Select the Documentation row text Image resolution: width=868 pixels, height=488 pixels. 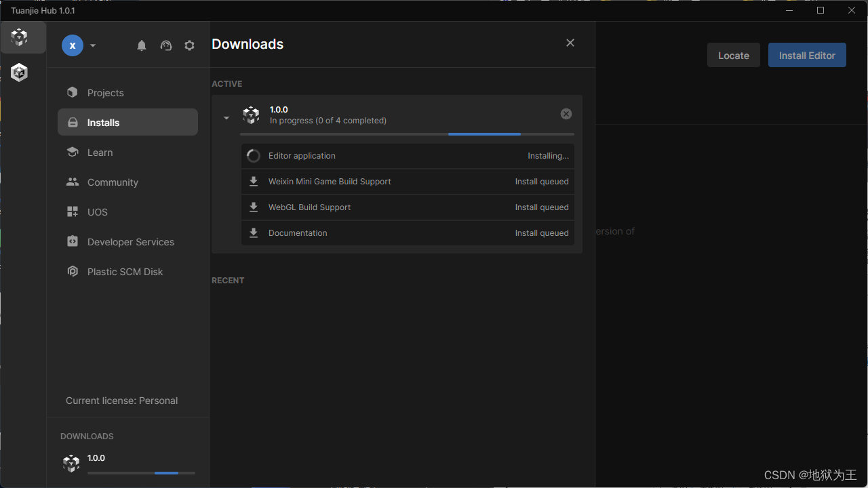pyautogui.click(x=298, y=233)
